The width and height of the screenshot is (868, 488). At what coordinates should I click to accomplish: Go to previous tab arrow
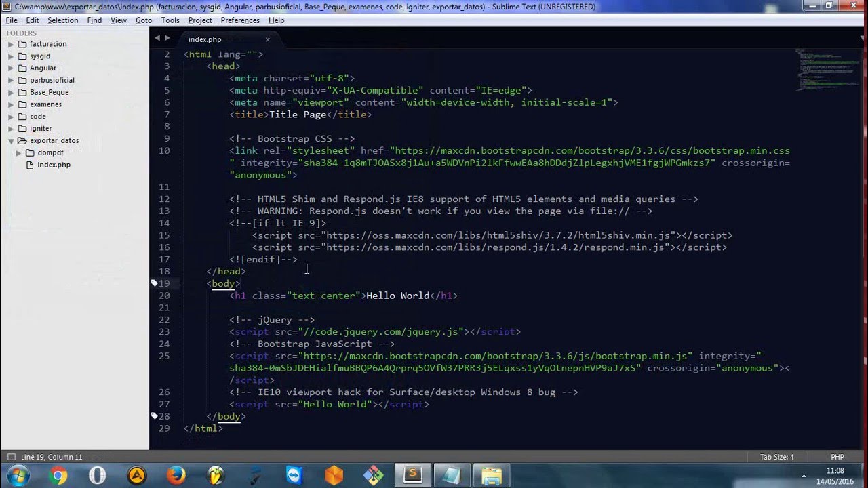[x=157, y=39]
